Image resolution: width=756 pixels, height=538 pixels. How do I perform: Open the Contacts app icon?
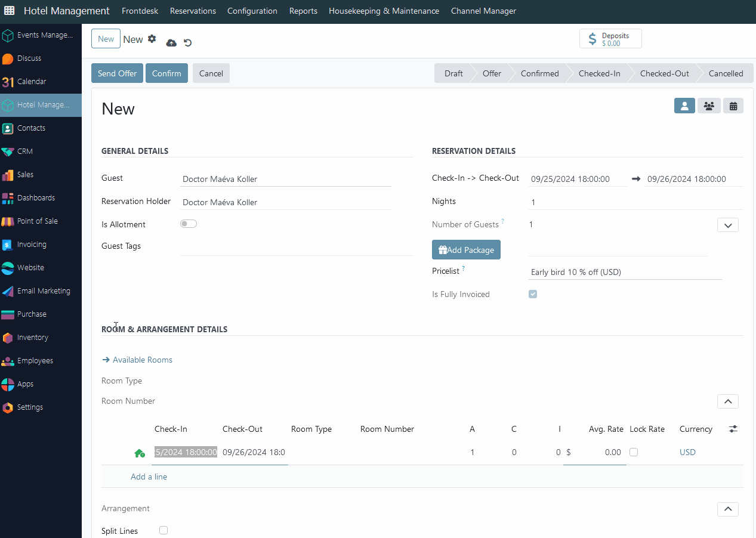point(8,128)
